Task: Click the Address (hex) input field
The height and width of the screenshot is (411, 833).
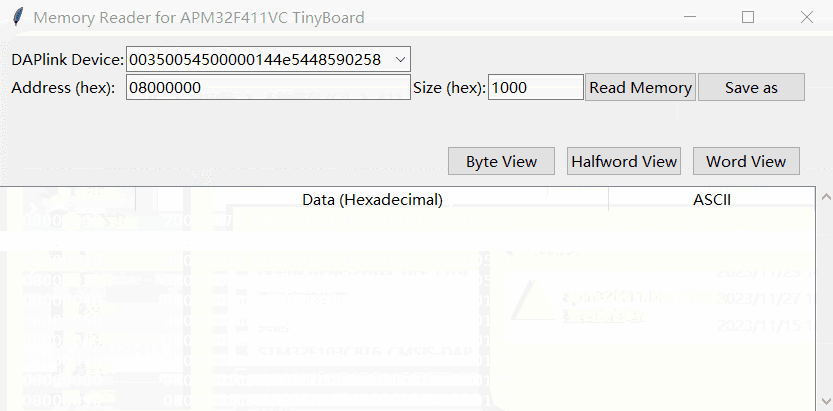Action: point(268,87)
